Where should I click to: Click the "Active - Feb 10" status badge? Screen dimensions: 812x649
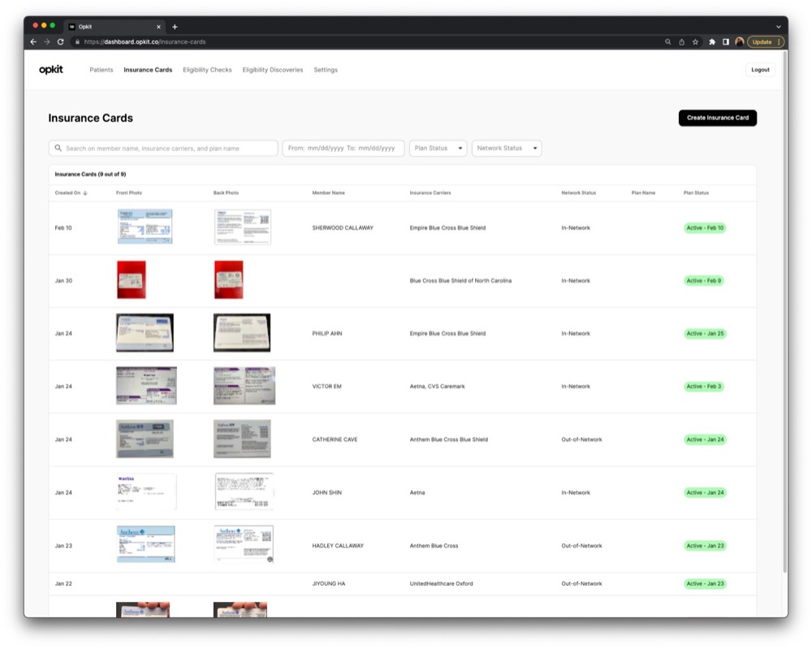705,228
